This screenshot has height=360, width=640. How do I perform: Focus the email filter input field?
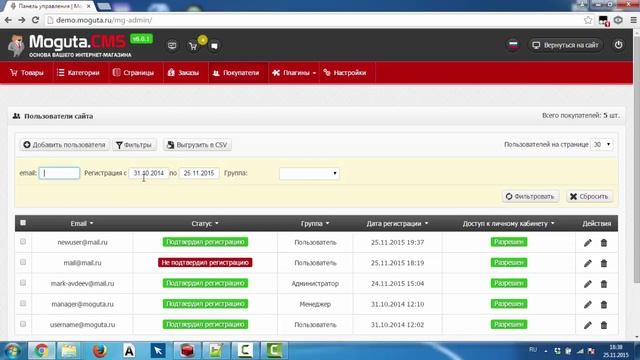coord(59,173)
